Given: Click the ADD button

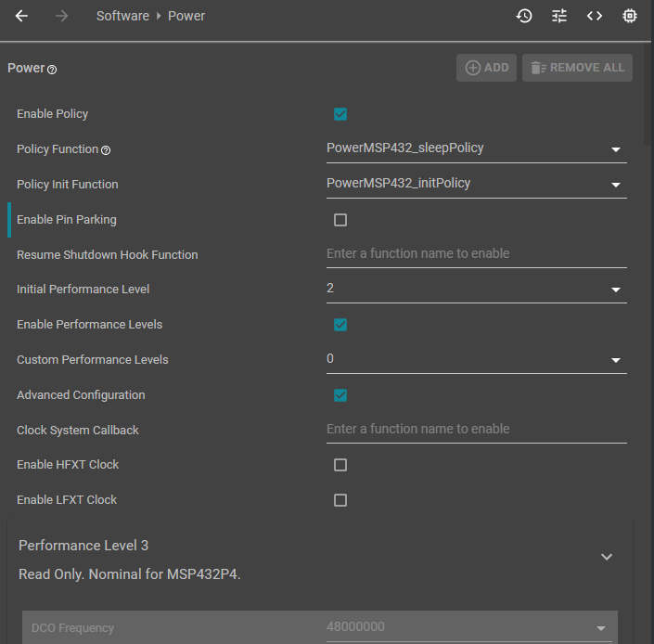Looking at the screenshot, I should point(486,68).
